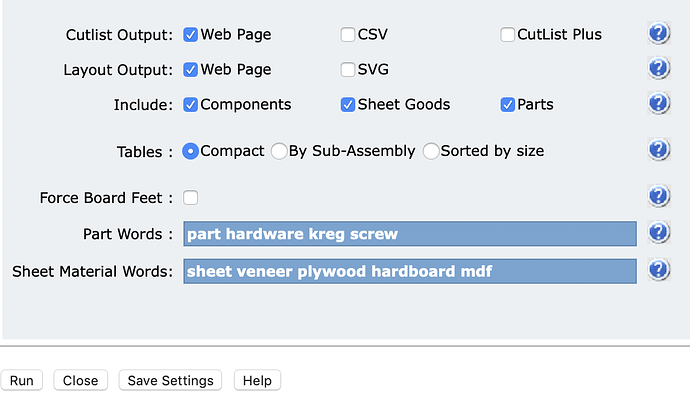Viewport: 690px width, 407px height.
Task: Click help icon for Tables options
Action: (658, 150)
